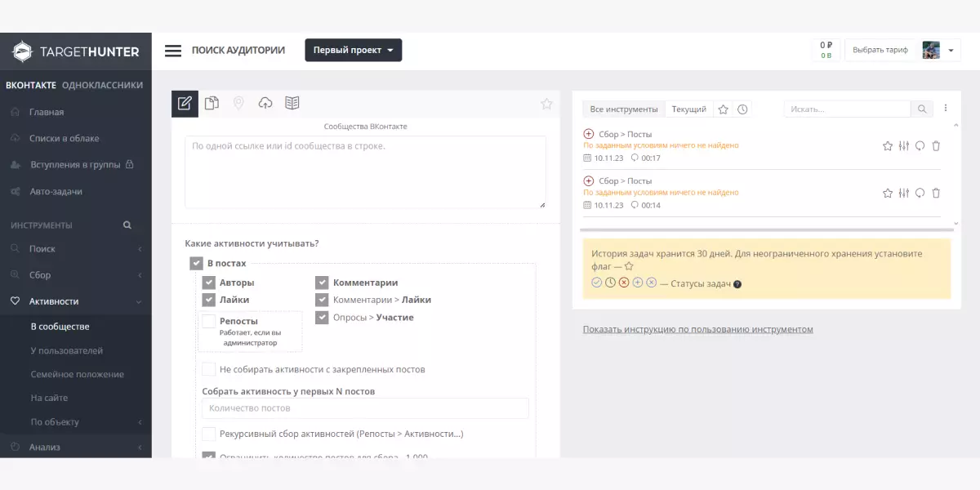Open settings sliders of first Сбор > Посты task
980x490 pixels.
[903, 146]
